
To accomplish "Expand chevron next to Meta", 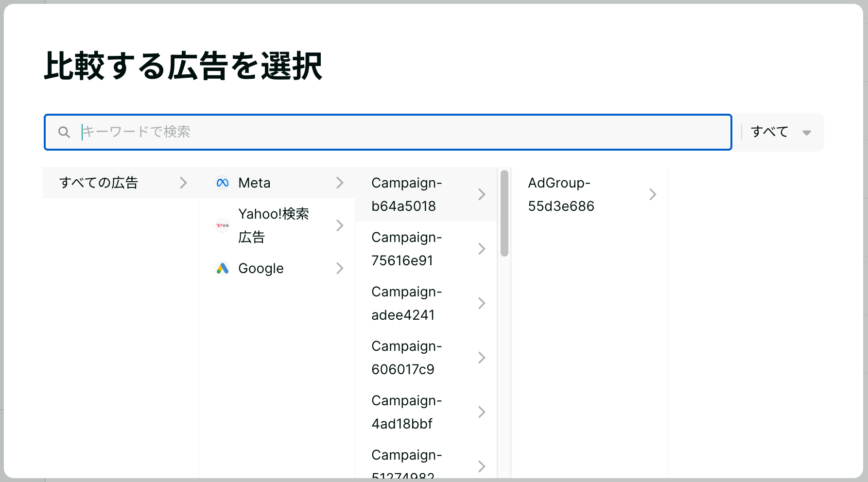I will (x=340, y=183).
